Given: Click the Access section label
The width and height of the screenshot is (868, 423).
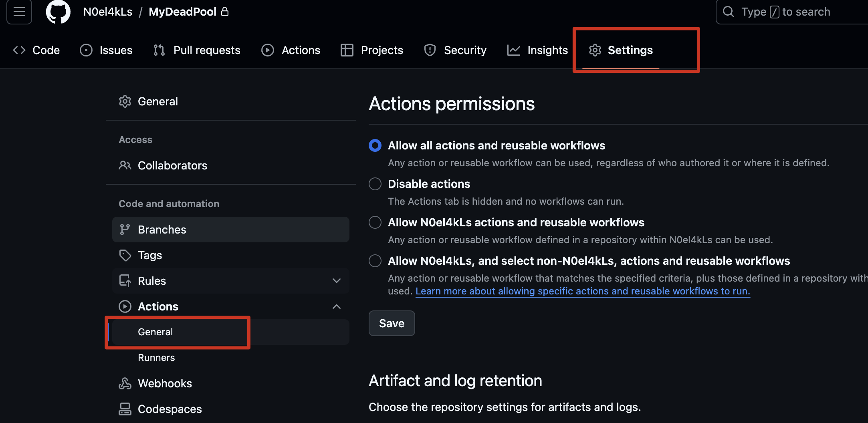Looking at the screenshot, I should [135, 140].
